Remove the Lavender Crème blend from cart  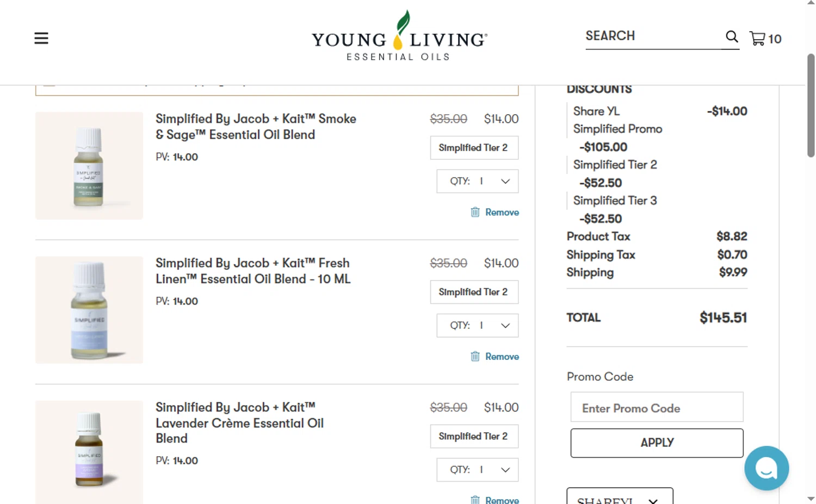point(494,499)
